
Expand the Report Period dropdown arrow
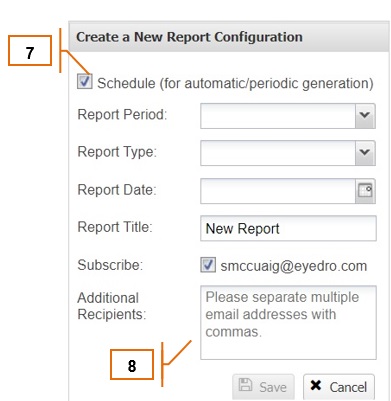(365, 116)
